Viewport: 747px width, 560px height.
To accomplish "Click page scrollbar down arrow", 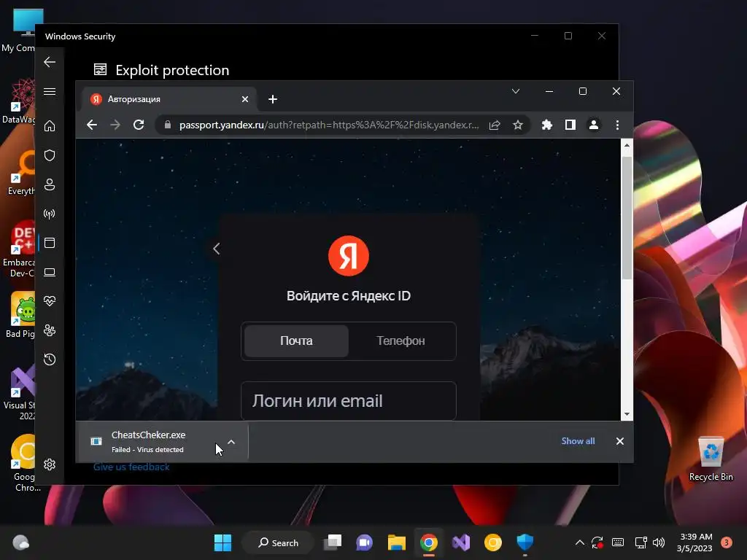I will point(627,414).
